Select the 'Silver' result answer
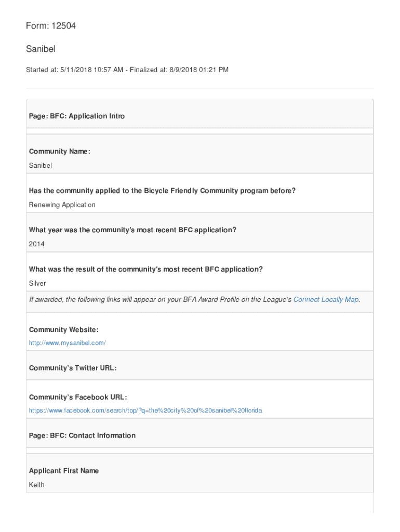Screen dimensions: 400x532 (x=37, y=283)
